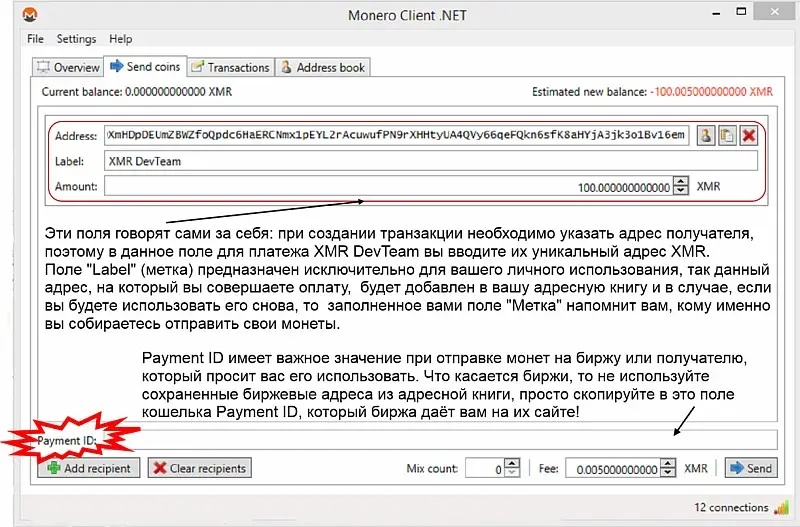Pick recipient from address book icon
Screen dimensions: 800x527
point(706,136)
